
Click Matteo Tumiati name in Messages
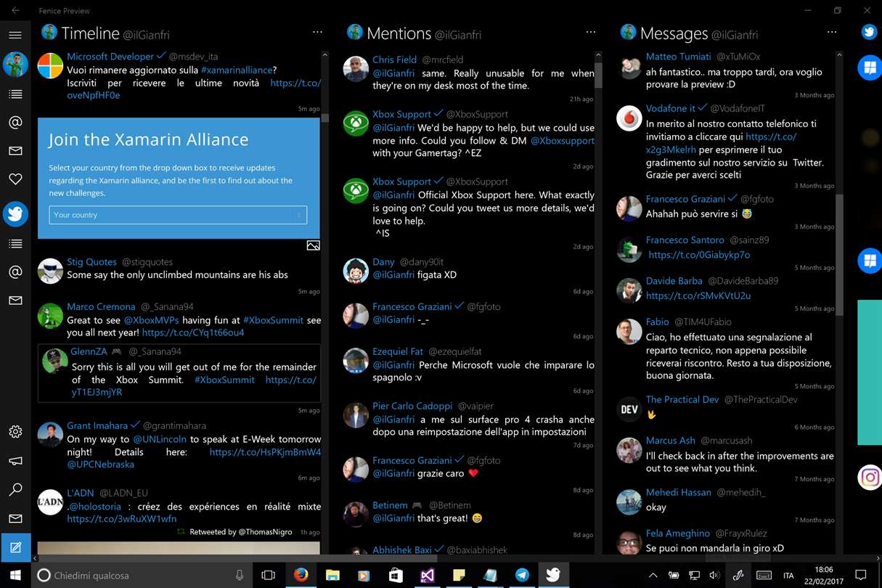pos(679,57)
